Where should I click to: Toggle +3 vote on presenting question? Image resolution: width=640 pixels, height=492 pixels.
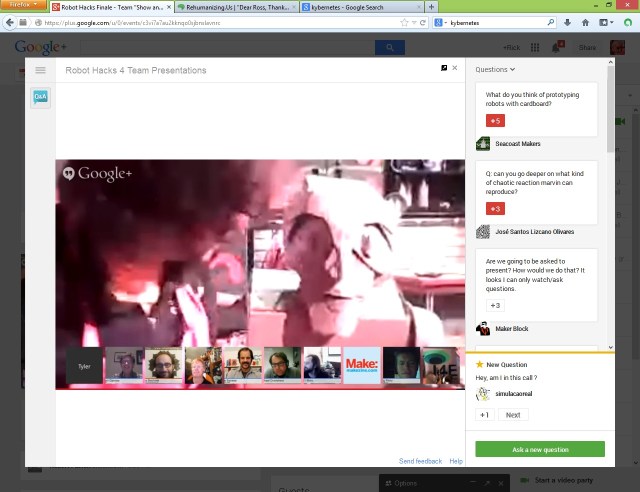point(494,305)
